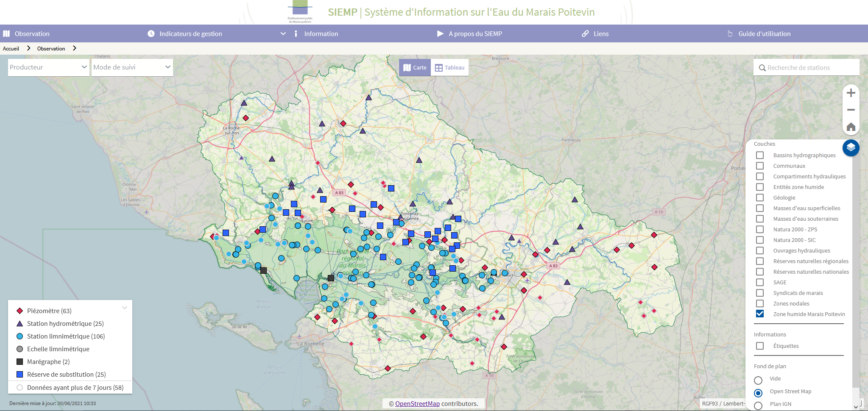Reset map view with the home icon

pyautogui.click(x=851, y=127)
